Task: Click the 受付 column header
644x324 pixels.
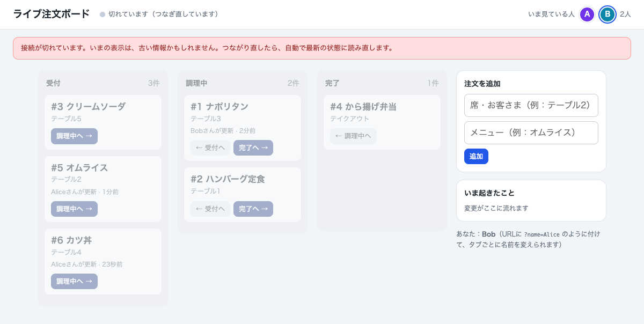Action: [53, 83]
